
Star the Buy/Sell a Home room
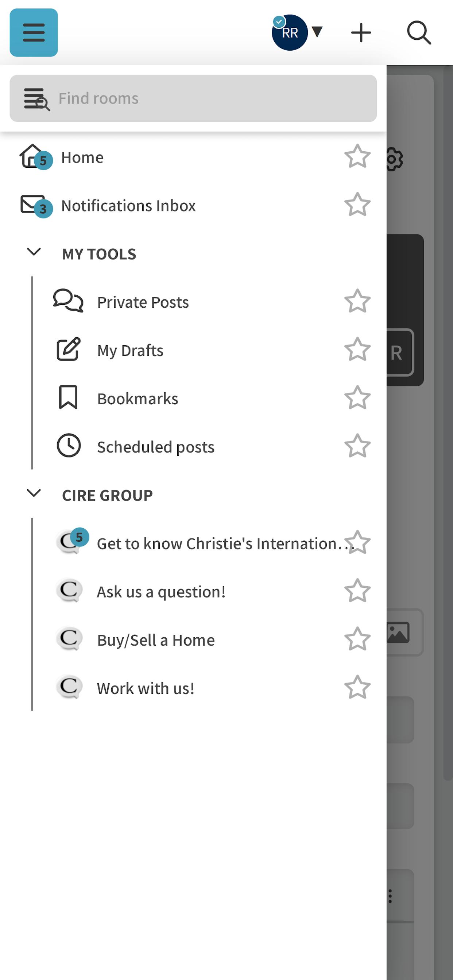[357, 639]
